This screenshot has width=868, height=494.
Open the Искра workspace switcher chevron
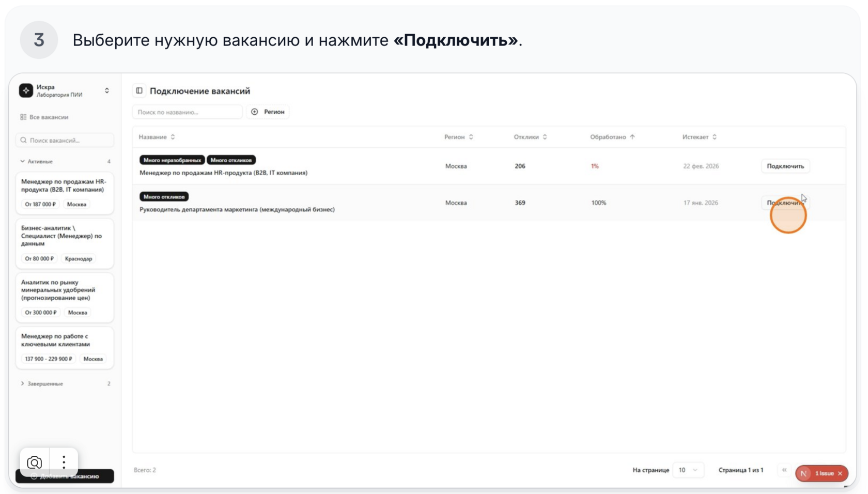point(107,90)
